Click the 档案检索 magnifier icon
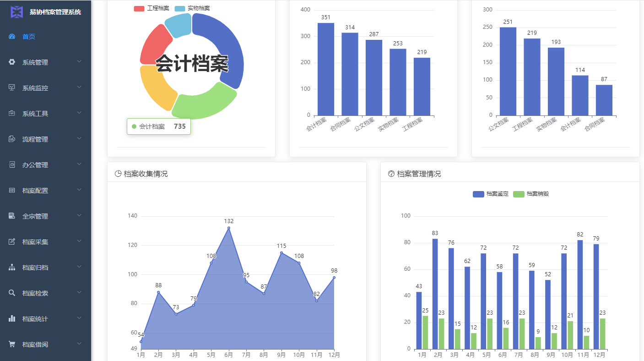 pos(12,293)
